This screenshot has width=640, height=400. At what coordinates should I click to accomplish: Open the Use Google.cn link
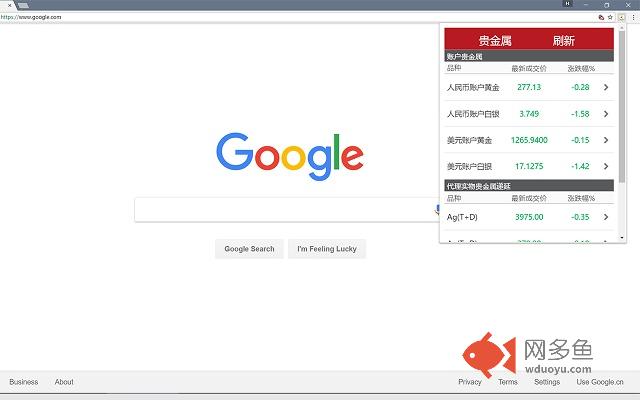600,382
